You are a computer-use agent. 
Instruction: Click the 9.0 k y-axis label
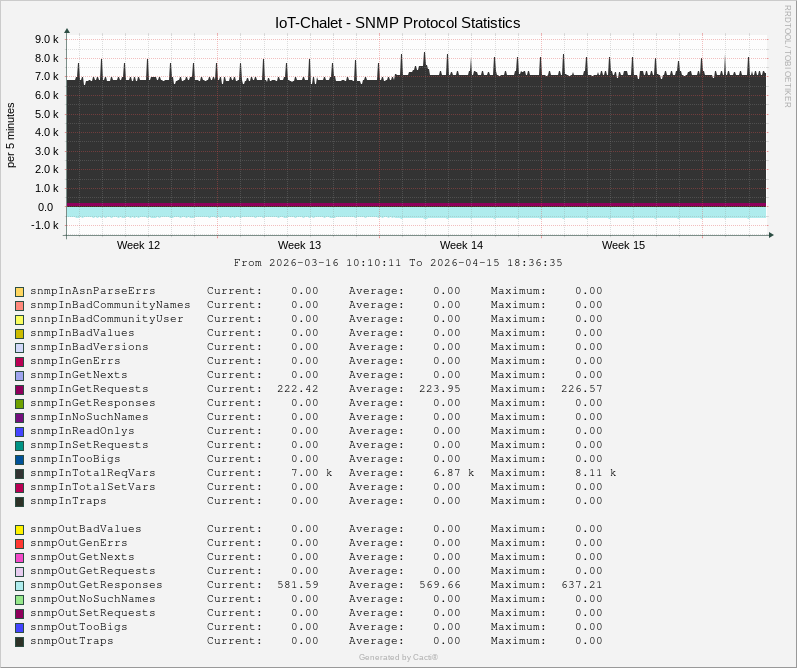click(x=46, y=39)
